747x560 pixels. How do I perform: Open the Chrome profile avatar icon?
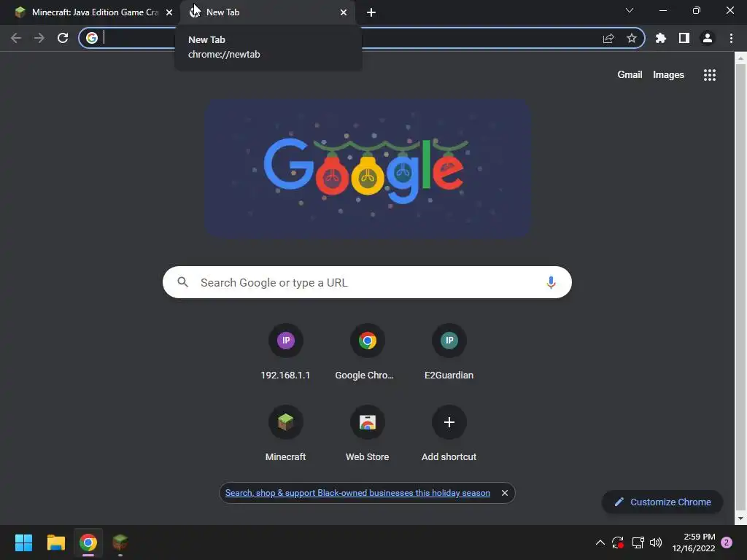point(708,38)
